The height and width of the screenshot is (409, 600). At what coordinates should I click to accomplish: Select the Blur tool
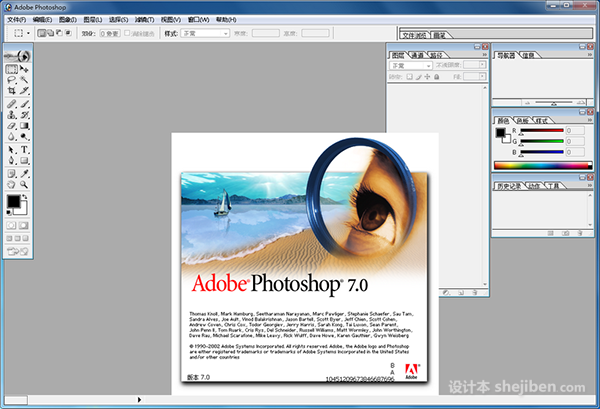coord(11,136)
